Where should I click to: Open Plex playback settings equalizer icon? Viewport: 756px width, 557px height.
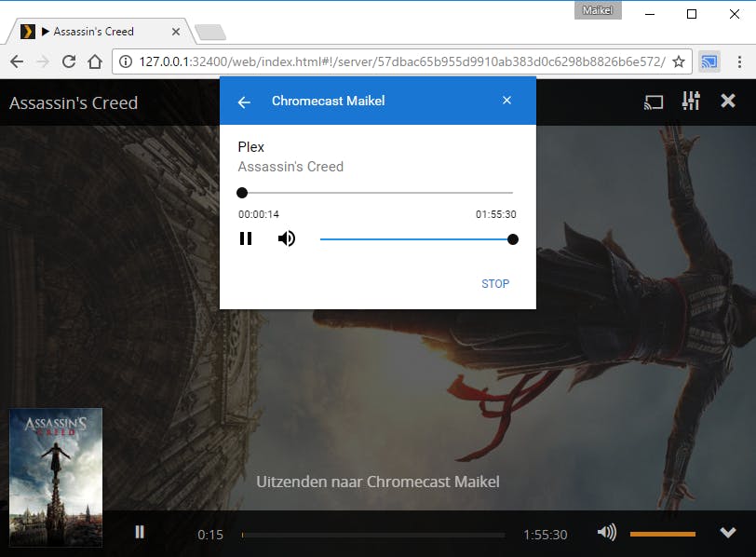click(691, 101)
